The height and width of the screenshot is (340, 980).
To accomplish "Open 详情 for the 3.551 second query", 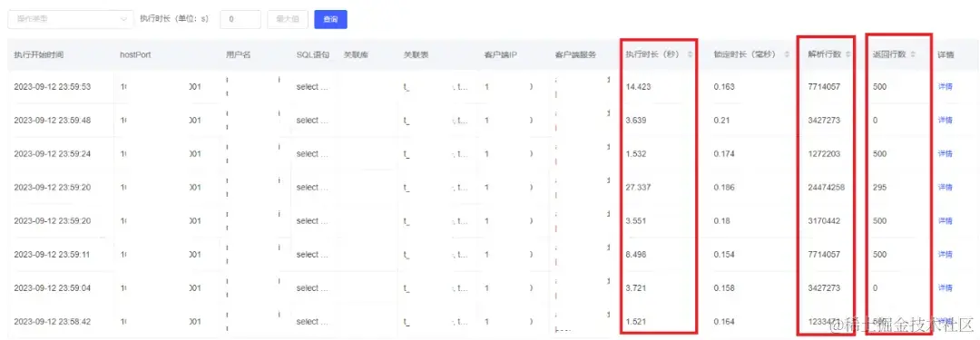I will 945,220.
